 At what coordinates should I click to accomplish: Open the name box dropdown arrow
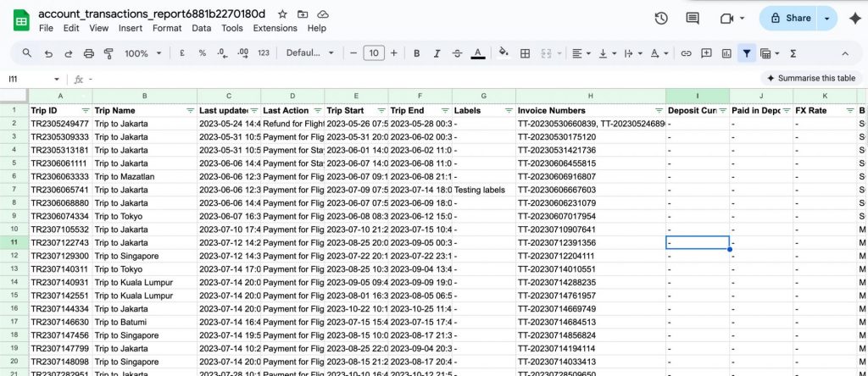(x=57, y=79)
